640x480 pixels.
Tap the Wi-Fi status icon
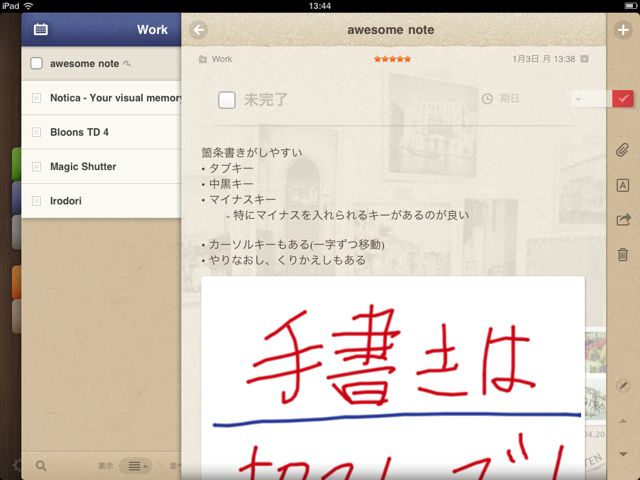28,6
